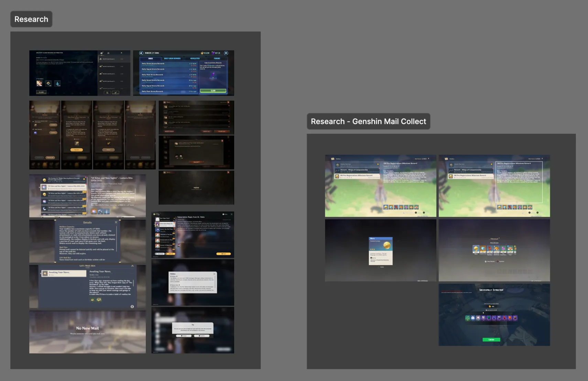Click Cancel button in Tip dialog
Image resolution: width=588 pixels, height=381 pixels.
point(184,336)
